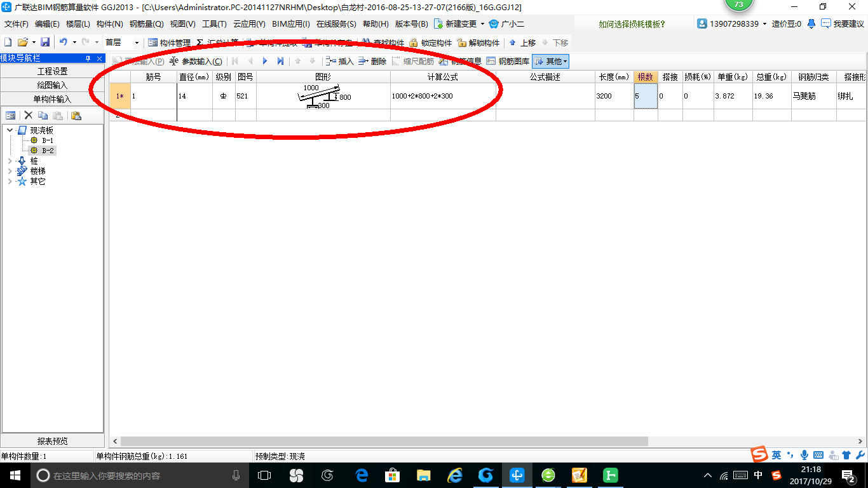Open BIM应用(I) menu

290,24
